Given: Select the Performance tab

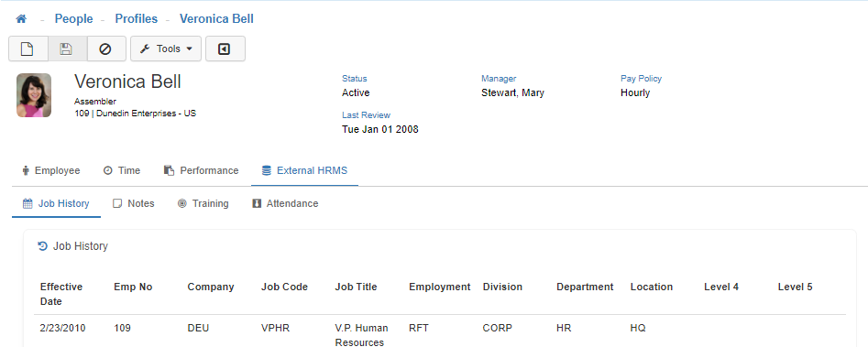Looking at the screenshot, I should coord(202,170).
